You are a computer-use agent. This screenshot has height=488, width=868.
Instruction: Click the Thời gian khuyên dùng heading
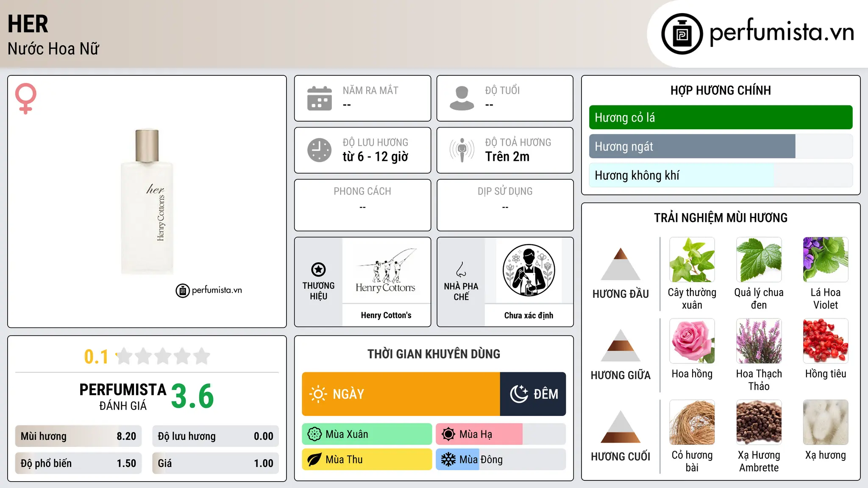pos(434,354)
